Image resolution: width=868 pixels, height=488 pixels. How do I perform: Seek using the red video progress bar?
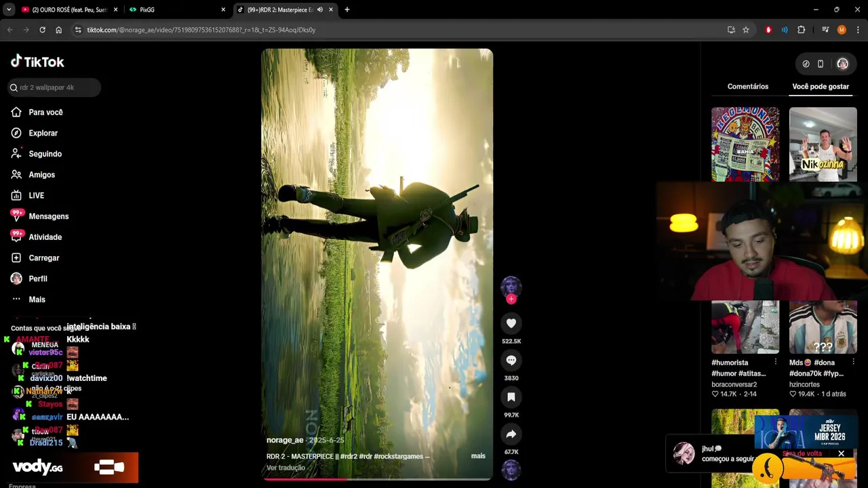[x=377, y=479]
